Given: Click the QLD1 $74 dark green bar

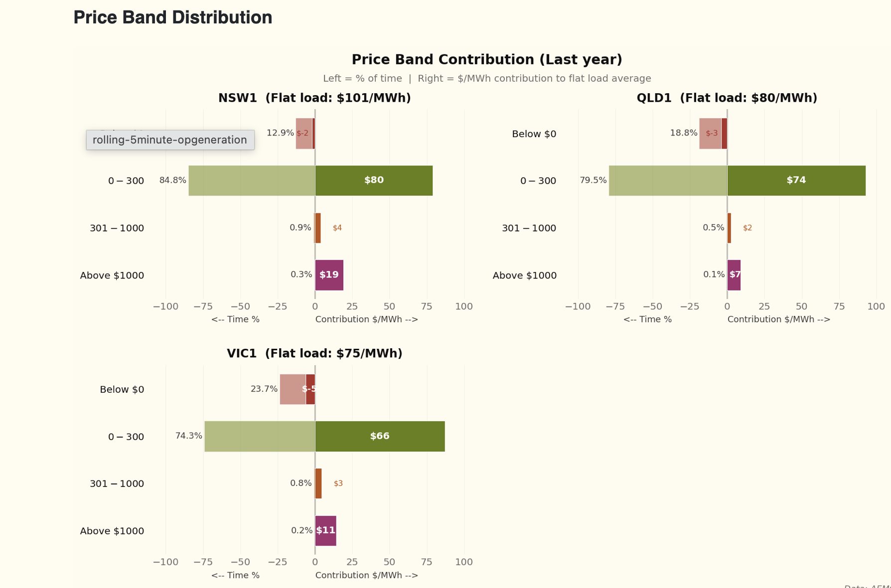Looking at the screenshot, I should point(796,180).
